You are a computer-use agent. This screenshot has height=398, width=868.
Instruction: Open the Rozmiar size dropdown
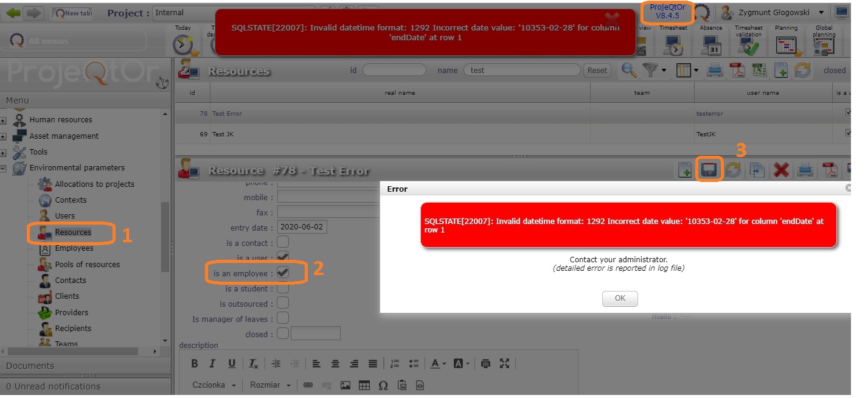[270, 385]
